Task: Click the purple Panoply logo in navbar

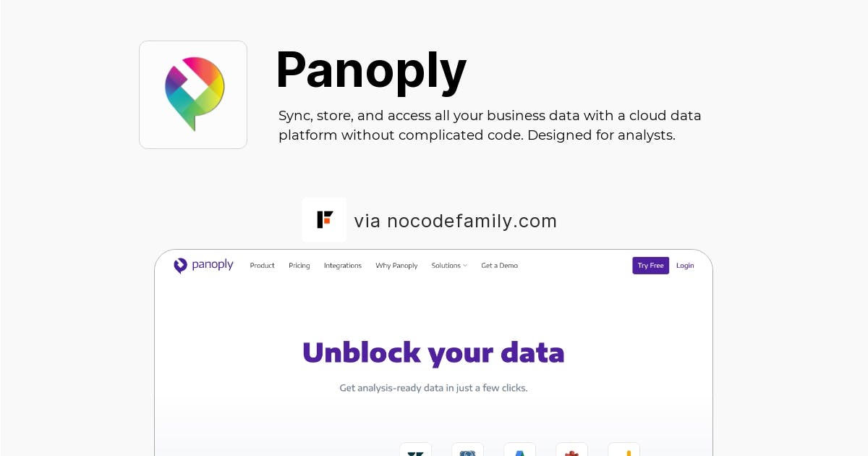Action: pos(203,266)
